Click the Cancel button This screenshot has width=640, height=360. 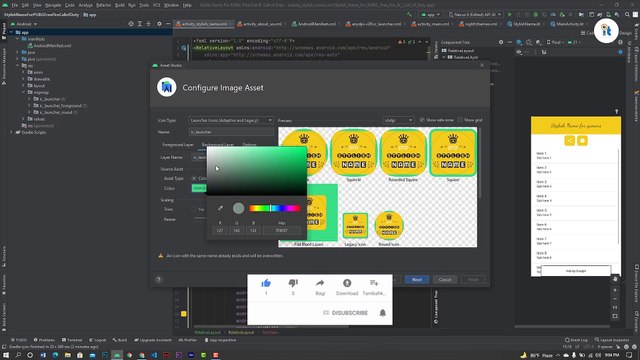pos(445,280)
